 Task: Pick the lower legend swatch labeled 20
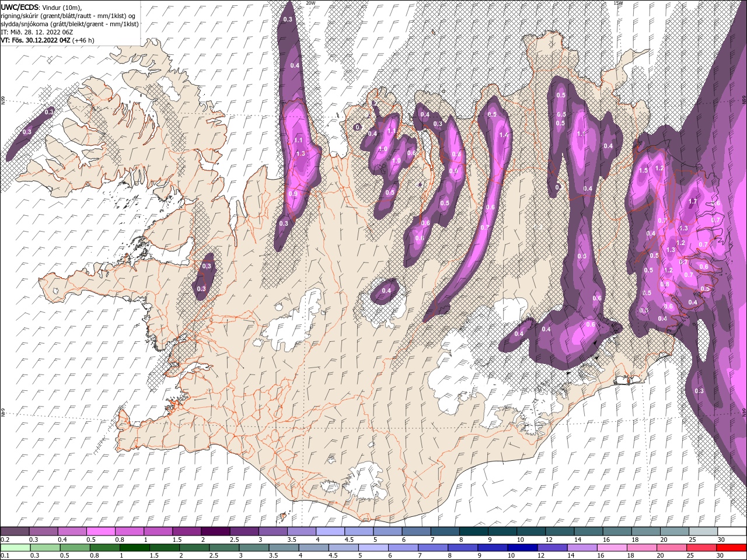(x=671, y=547)
